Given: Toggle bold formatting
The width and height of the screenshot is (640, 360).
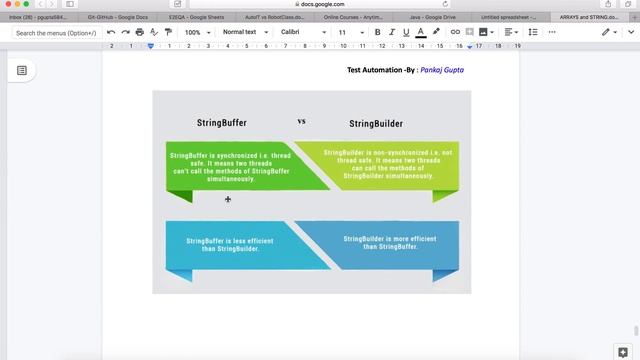Looking at the screenshot, I should (378, 32).
